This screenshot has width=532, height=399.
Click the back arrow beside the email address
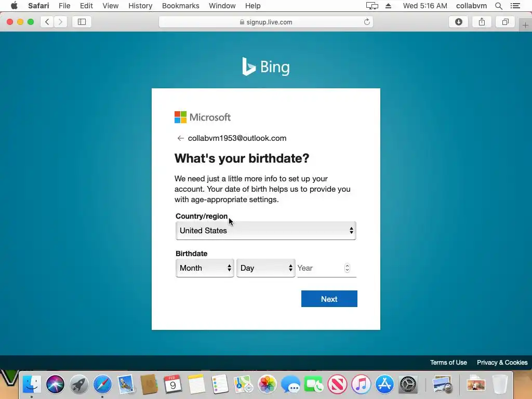pos(180,138)
